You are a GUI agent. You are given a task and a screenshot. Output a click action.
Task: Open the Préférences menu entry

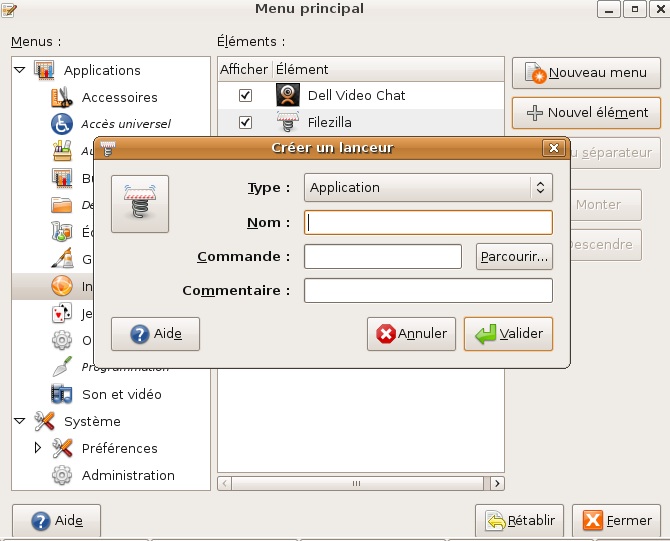coord(119,448)
